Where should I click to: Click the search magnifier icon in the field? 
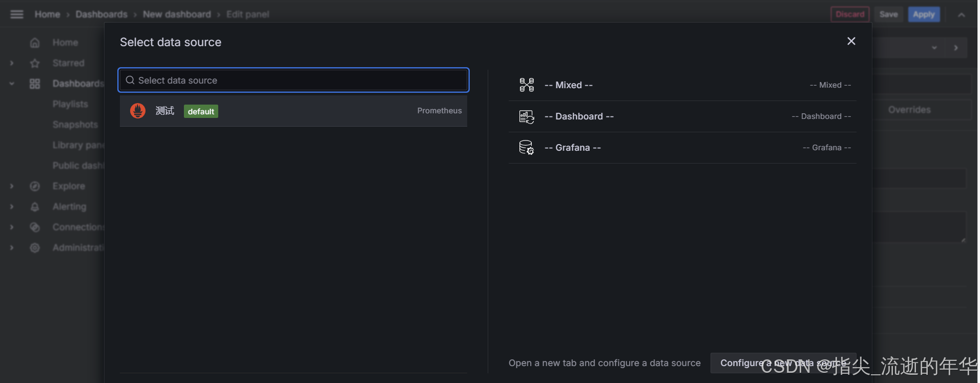[x=130, y=80]
